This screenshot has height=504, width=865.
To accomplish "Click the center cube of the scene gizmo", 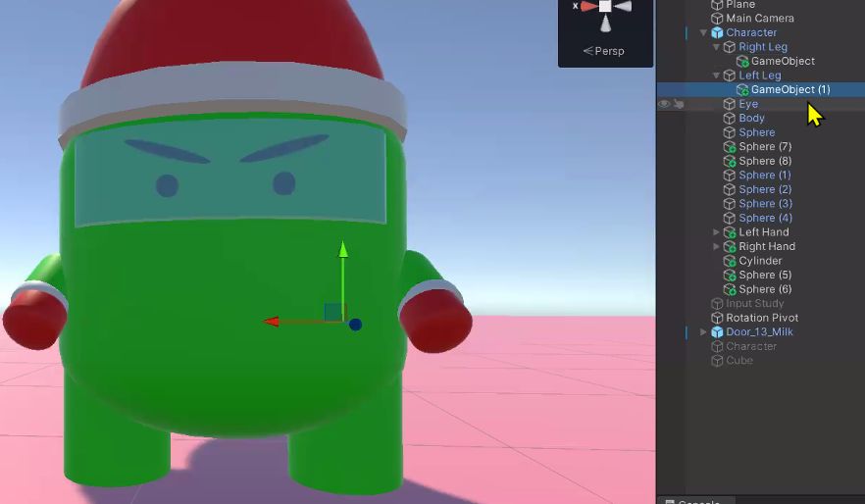I will click(605, 6).
